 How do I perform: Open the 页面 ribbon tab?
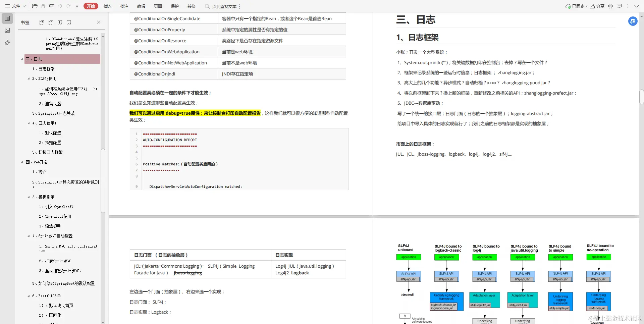tap(158, 6)
